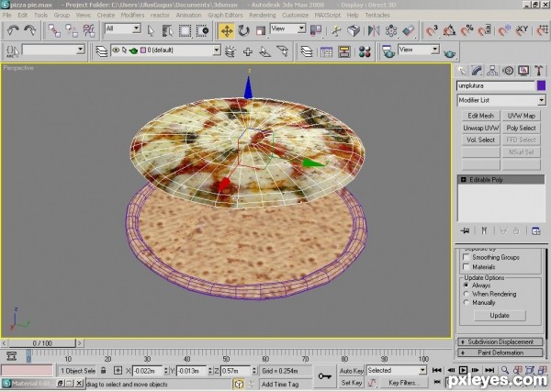Click the Pin Stack icon

coord(465,230)
